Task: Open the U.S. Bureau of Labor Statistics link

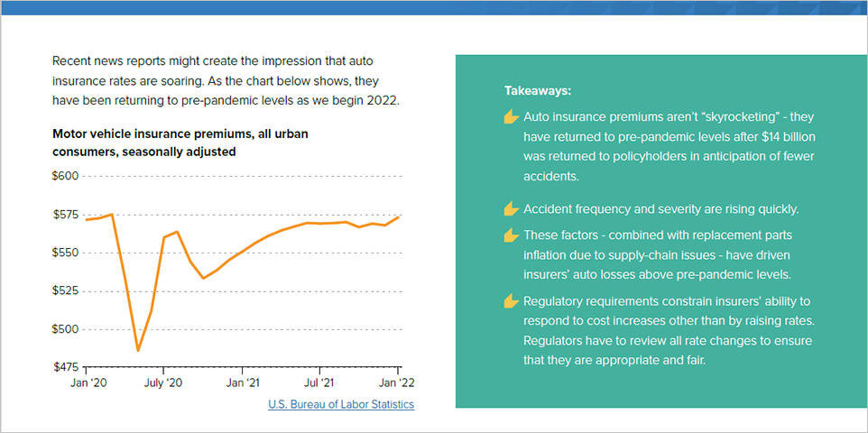Action: 341,404
